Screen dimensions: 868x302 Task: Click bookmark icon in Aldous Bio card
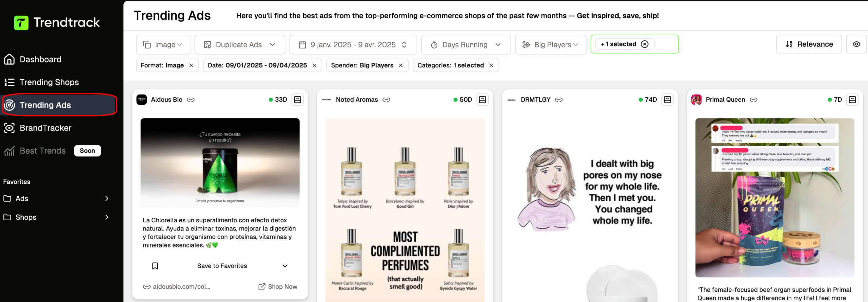[155, 266]
